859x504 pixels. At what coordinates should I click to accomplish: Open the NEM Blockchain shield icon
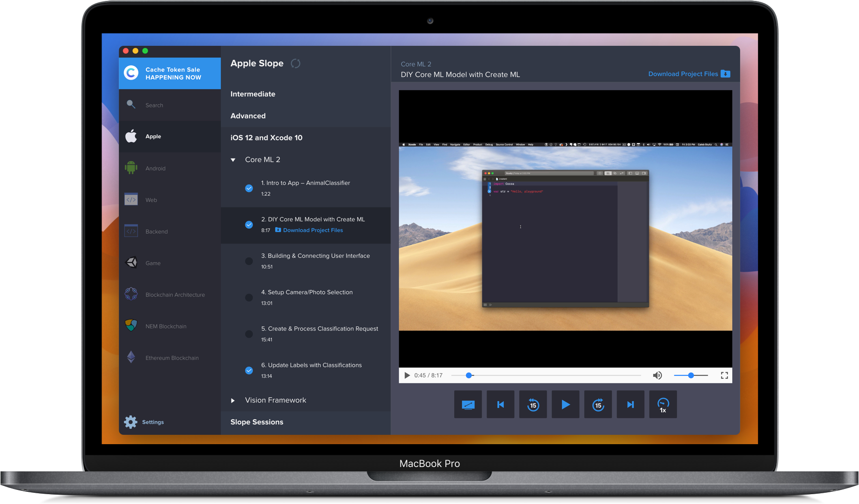coord(131,325)
